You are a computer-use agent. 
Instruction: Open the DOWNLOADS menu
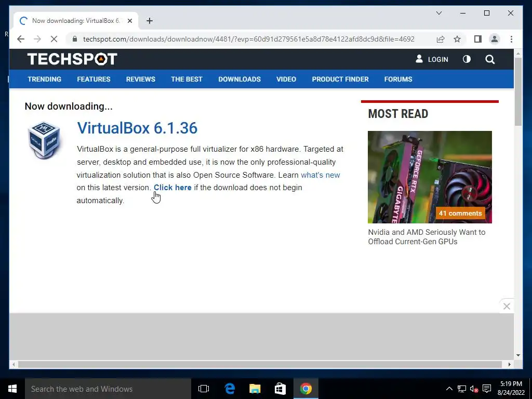(240, 79)
